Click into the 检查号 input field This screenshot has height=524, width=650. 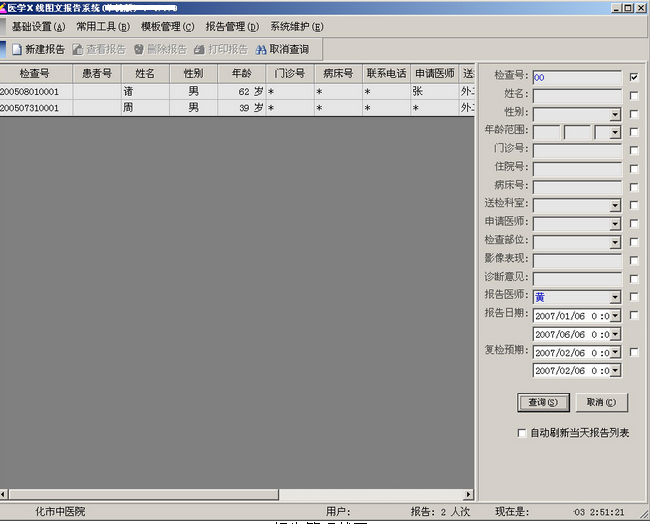tap(577, 78)
